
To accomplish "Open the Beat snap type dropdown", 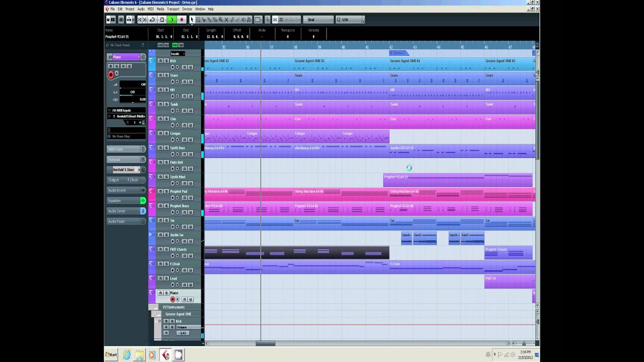I will (318, 20).
